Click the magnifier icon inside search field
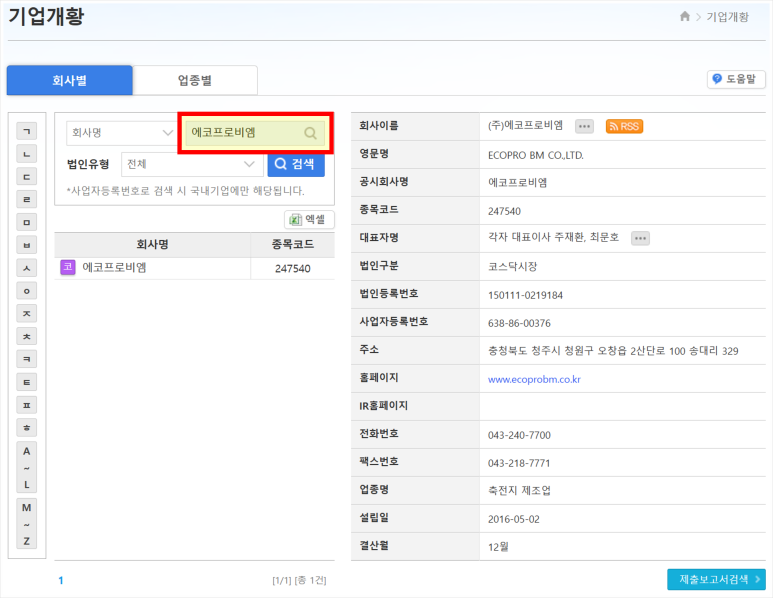Image resolution: width=773 pixels, height=598 pixels. [x=310, y=133]
